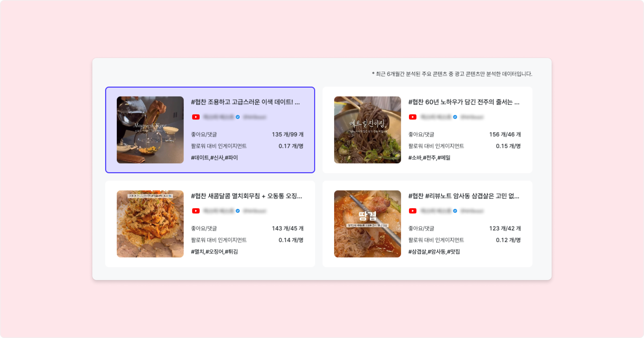This screenshot has width=644, height=338.
Task: Open title '#협찬 새콤달콤 멸치회무침'
Action: coord(246,196)
